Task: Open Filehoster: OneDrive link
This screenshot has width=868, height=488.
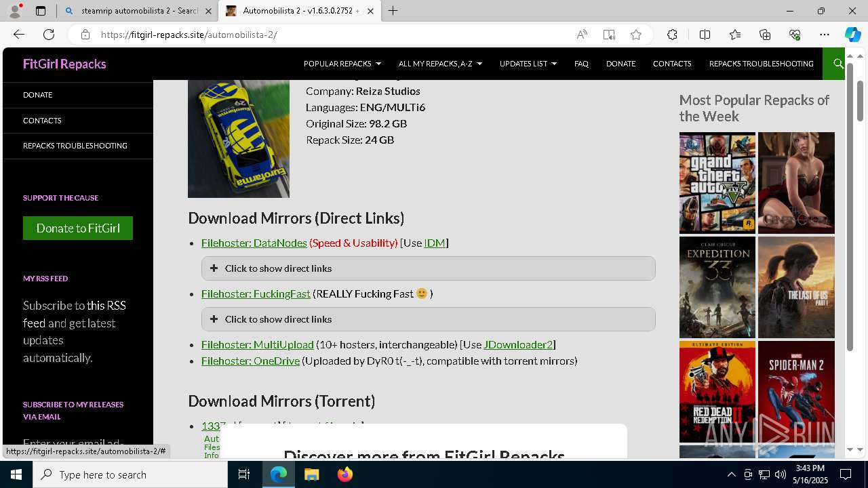Action: tap(250, 361)
